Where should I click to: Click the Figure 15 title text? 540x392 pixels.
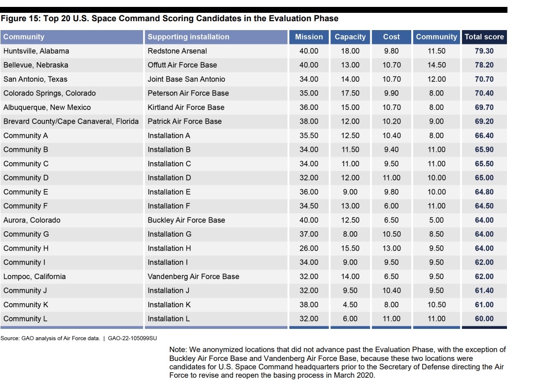click(170, 19)
